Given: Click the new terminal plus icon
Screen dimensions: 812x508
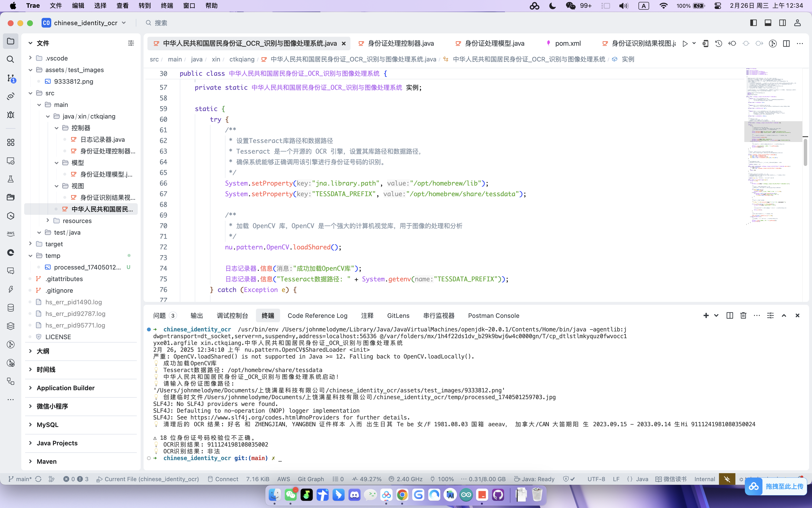Looking at the screenshot, I should pyautogui.click(x=706, y=315).
